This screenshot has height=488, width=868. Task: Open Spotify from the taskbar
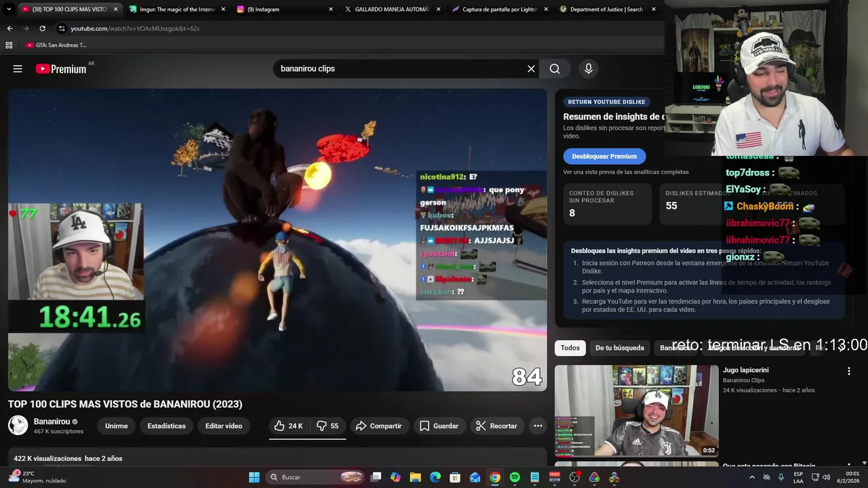pyautogui.click(x=515, y=477)
